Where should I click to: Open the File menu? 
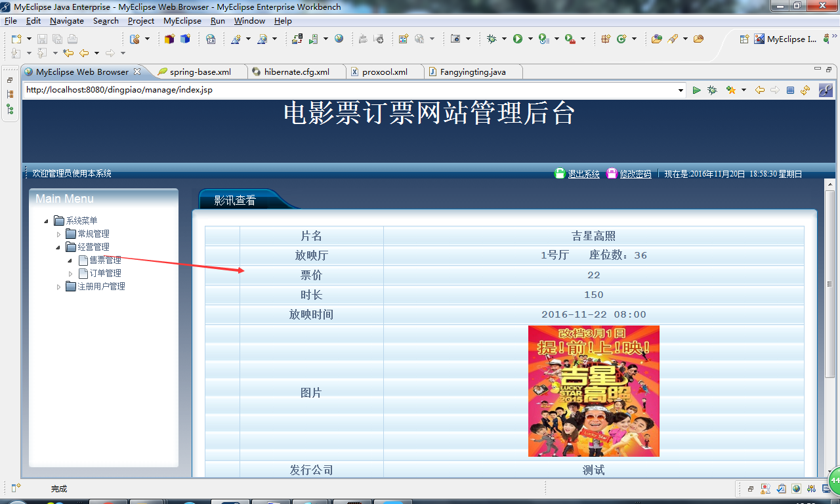click(x=10, y=21)
